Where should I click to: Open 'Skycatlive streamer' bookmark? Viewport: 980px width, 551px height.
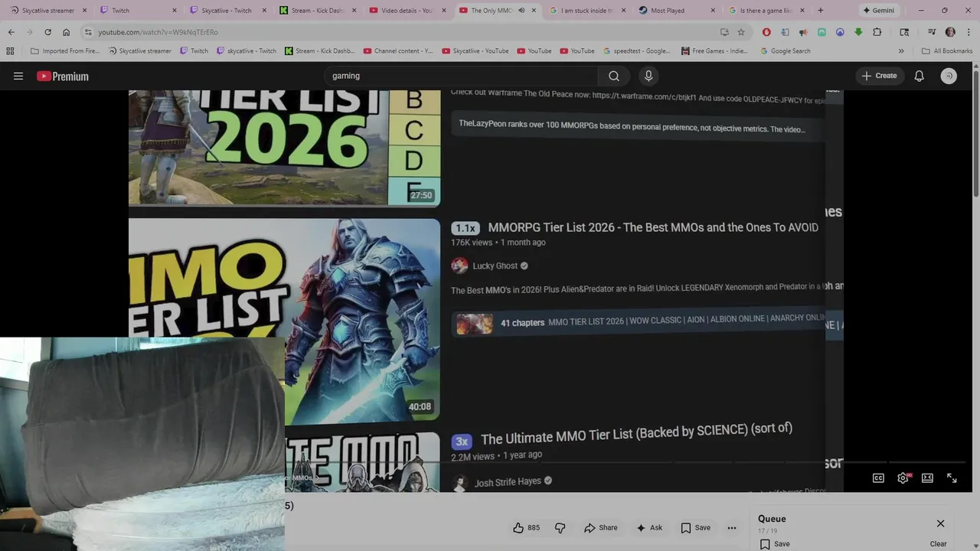point(139,51)
